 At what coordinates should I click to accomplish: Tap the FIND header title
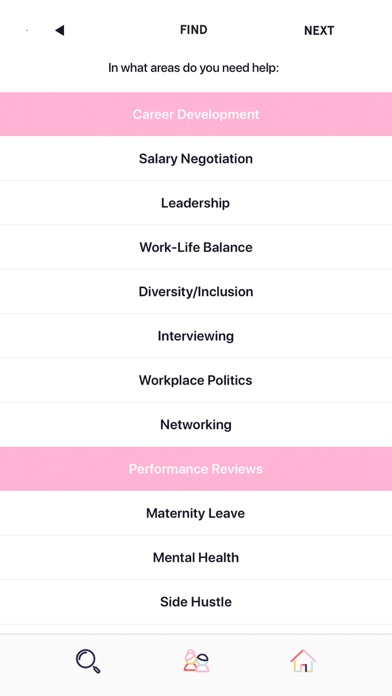(194, 30)
